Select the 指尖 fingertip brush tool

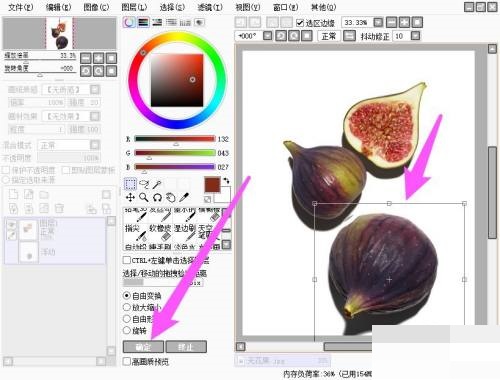pos(136,232)
